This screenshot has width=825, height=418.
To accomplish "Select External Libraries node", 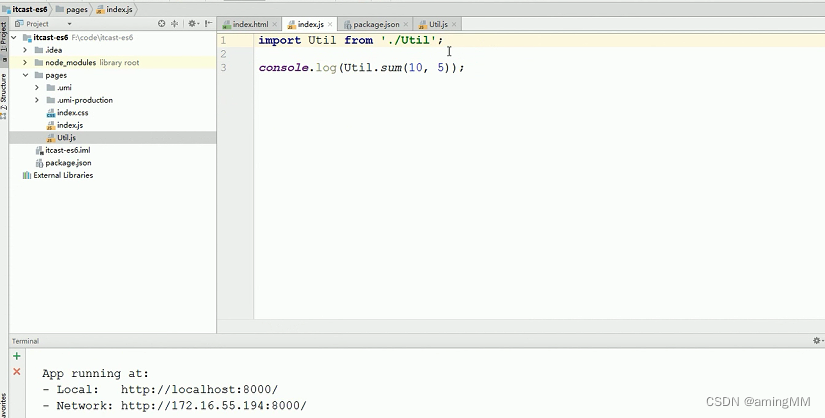I will [x=63, y=175].
